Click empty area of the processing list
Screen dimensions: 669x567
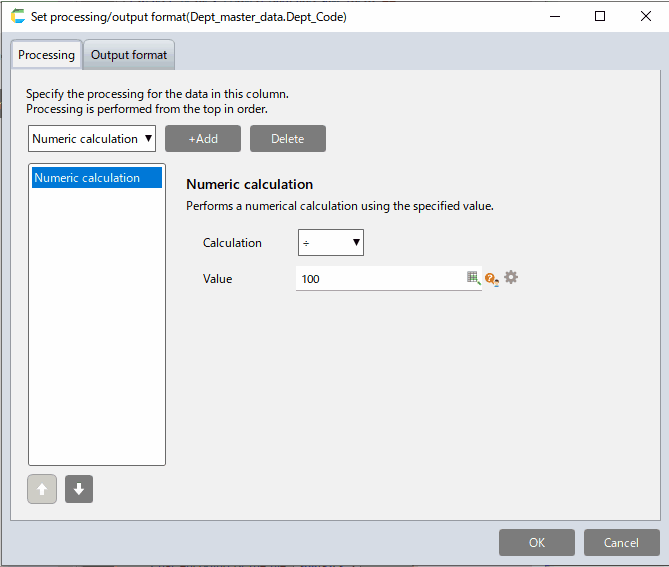96,330
